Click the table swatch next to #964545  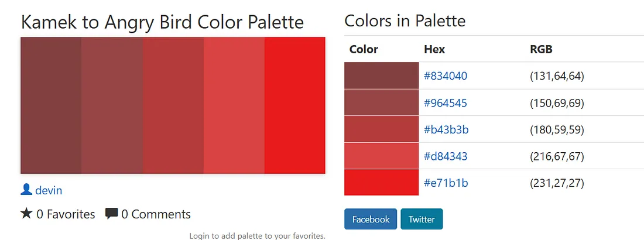[381, 103]
